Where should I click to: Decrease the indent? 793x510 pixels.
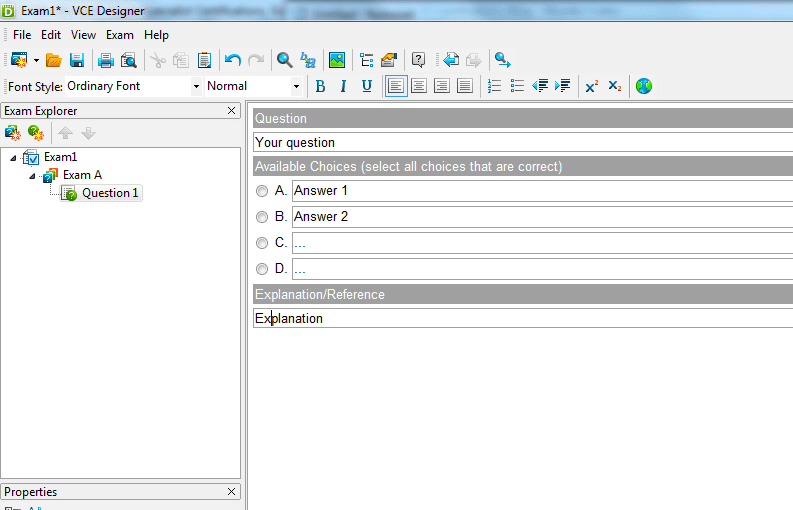coord(540,86)
